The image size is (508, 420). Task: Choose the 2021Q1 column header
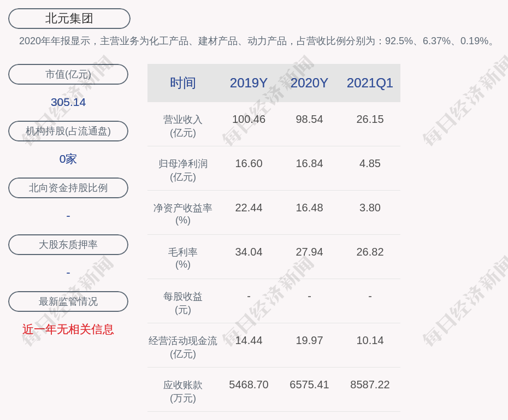(x=370, y=83)
